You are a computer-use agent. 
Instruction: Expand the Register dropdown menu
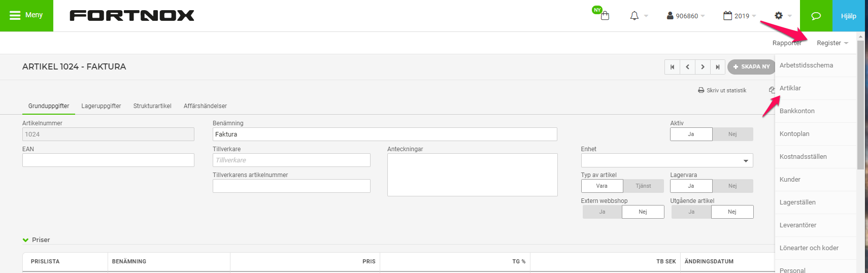tap(832, 43)
